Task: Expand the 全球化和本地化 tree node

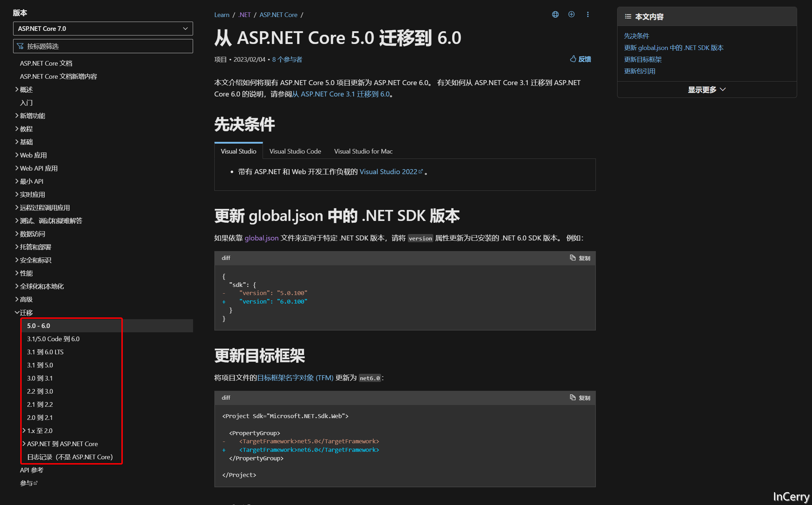Action: (17, 286)
